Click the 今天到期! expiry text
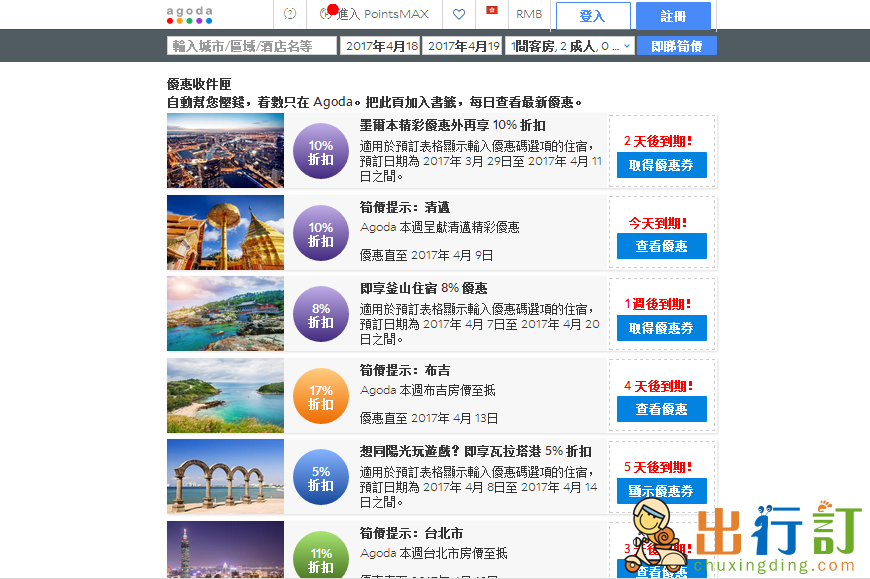Screen dimensions: 870x579 pyautogui.click(x=658, y=223)
